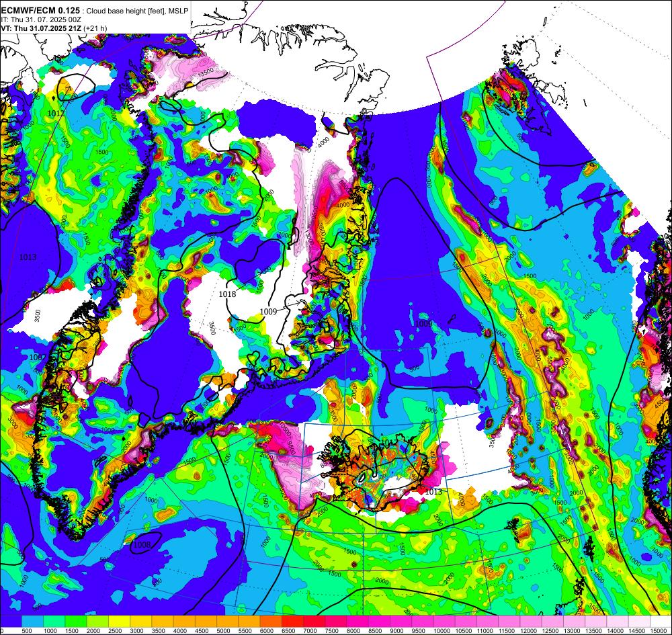Click the '1018' pressure label on the map
This screenshot has height=635, width=672.
[227, 294]
